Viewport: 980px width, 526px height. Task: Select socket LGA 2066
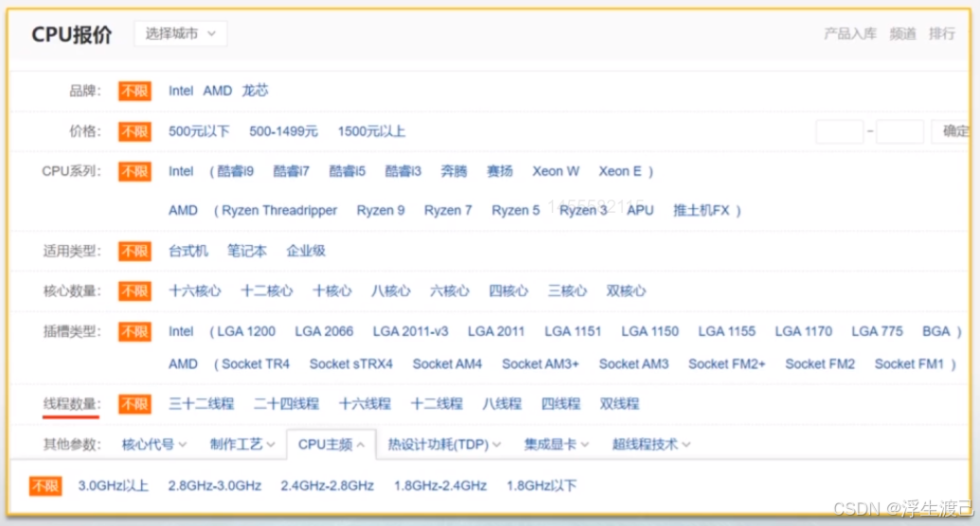tap(324, 331)
